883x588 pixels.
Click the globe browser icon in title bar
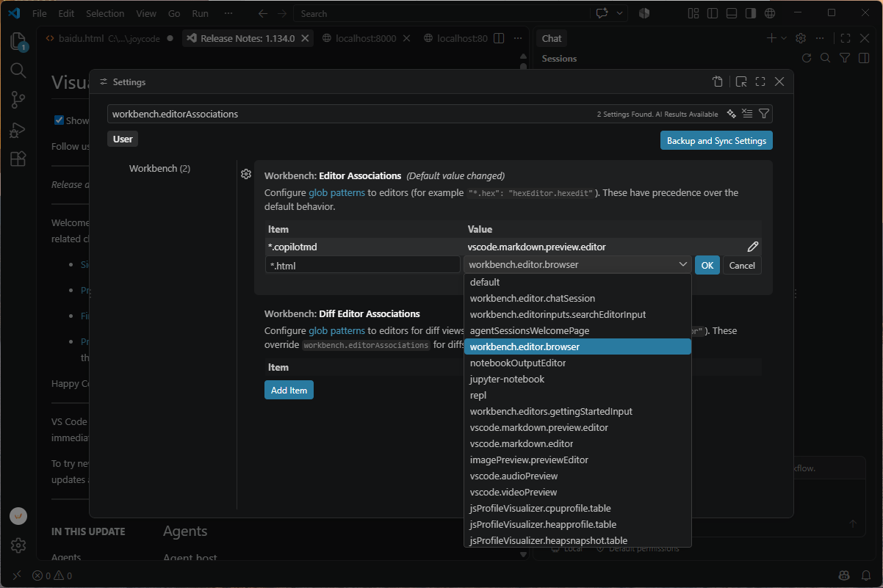point(770,13)
